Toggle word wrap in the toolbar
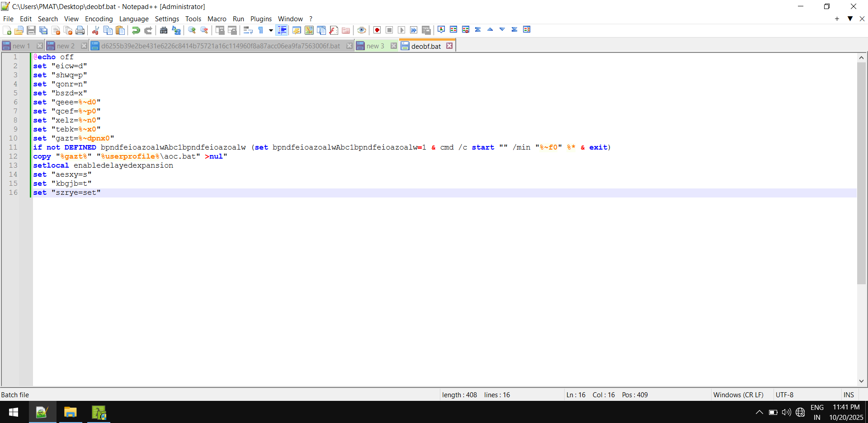This screenshot has height=423, width=868. tap(248, 30)
